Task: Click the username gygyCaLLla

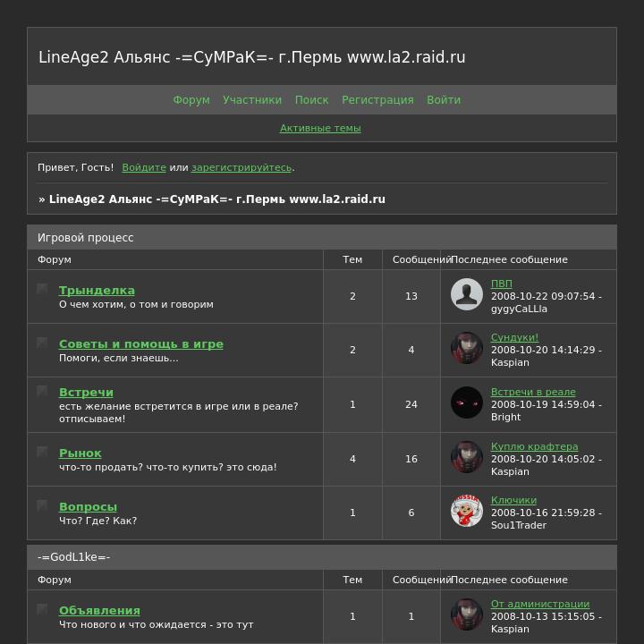Action: (519, 309)
